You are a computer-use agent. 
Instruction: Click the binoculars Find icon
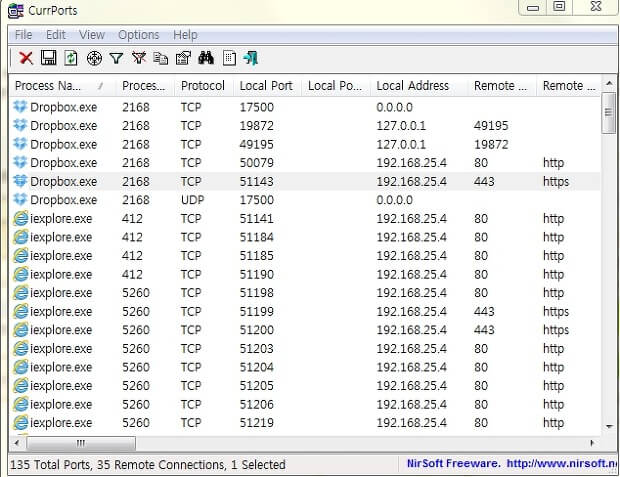206,58
